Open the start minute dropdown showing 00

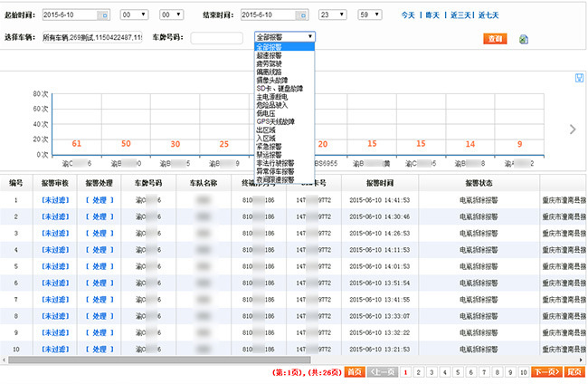171,15
